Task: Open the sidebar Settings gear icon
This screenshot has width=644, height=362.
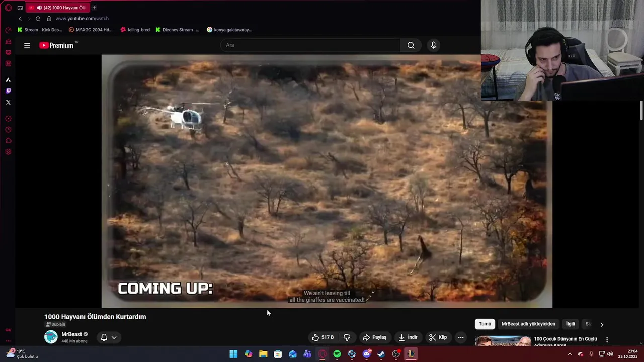Action: coord(8,152)
